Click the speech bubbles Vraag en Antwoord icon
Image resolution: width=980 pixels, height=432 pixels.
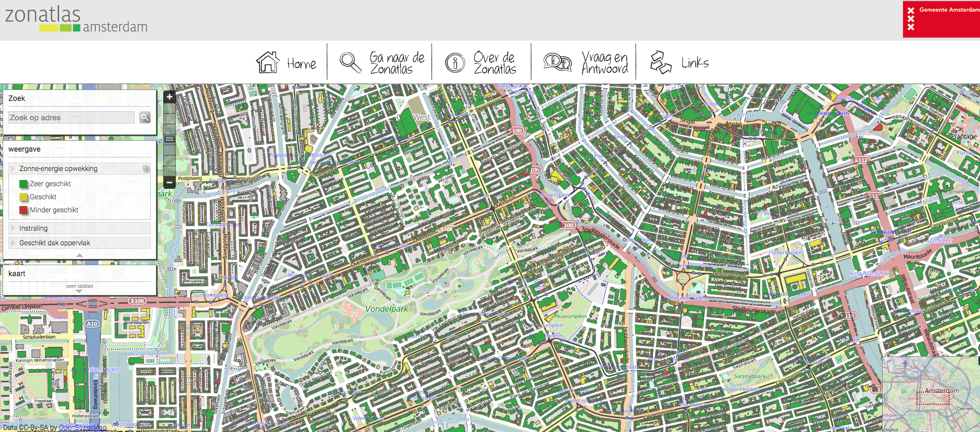click(x=557, y=62)
